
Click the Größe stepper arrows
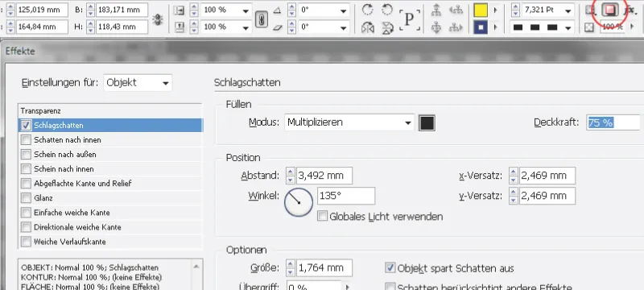click(x=291, y=267)
